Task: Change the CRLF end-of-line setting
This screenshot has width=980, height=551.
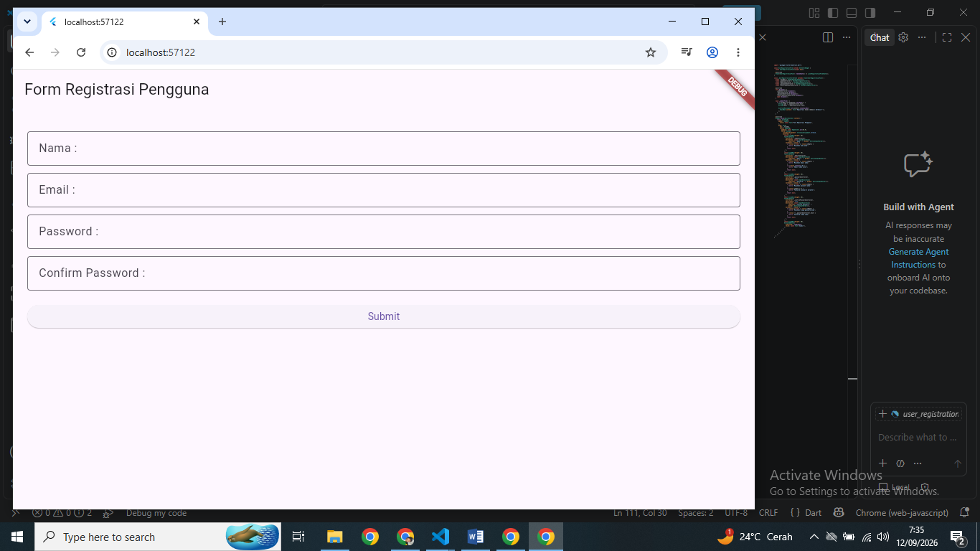Action: pos(768,513)
